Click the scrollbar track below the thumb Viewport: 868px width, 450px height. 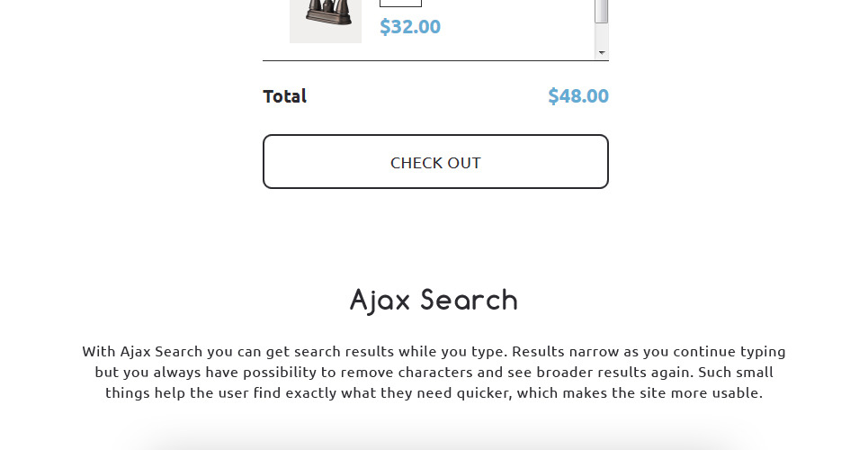click(602, 34)
